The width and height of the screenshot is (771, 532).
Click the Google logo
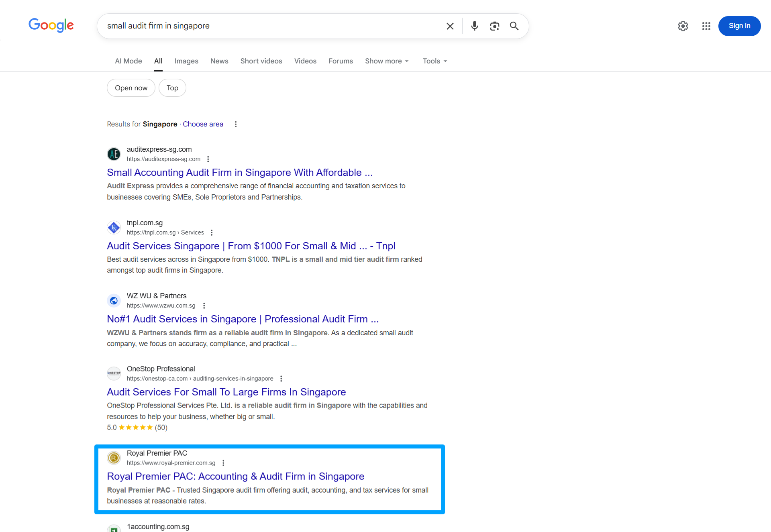point(51,25)
